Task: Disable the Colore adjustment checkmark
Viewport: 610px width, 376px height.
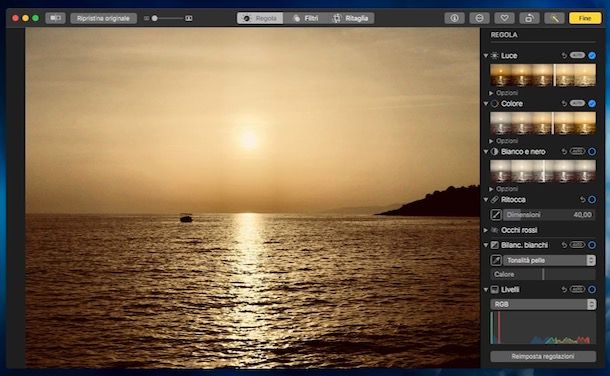Action: point(592,104)
